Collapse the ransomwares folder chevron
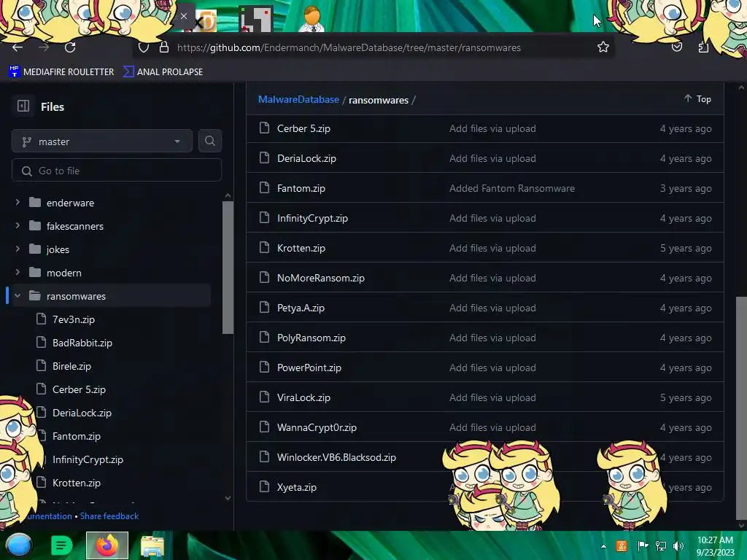 [x=18, y=296]
